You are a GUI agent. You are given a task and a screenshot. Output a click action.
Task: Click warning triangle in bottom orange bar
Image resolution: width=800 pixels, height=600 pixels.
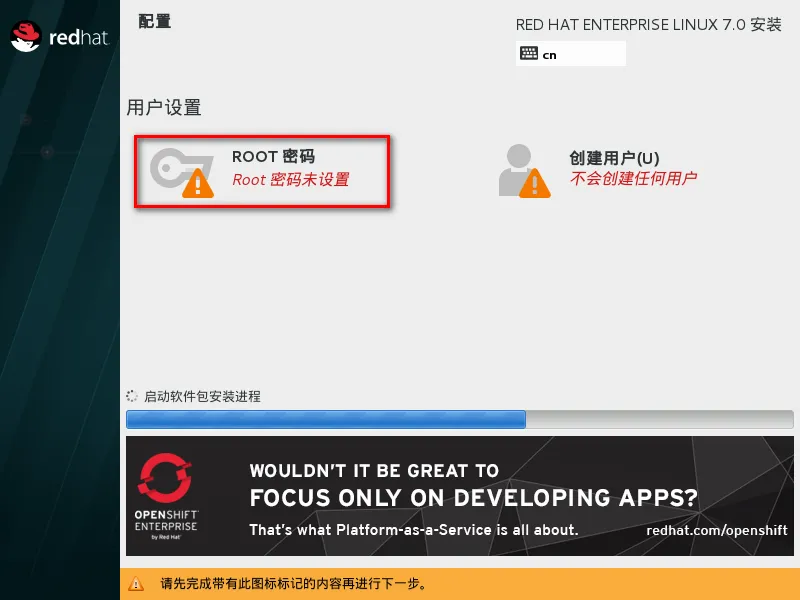coord(136,583)
